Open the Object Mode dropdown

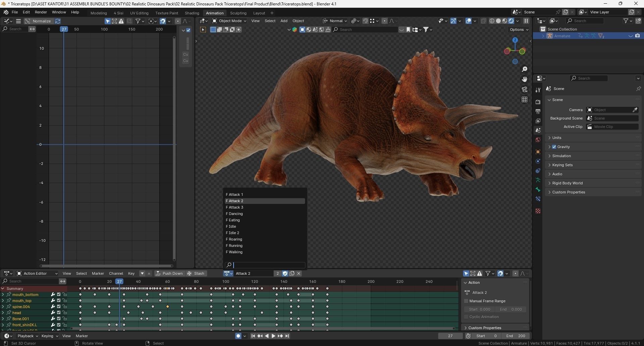(229, 21)
